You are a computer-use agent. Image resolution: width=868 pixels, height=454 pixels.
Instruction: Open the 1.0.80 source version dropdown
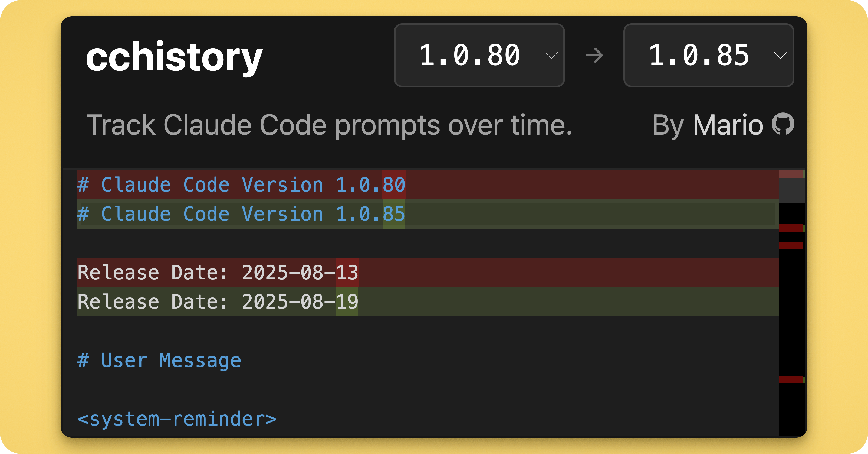pos(479,55)
